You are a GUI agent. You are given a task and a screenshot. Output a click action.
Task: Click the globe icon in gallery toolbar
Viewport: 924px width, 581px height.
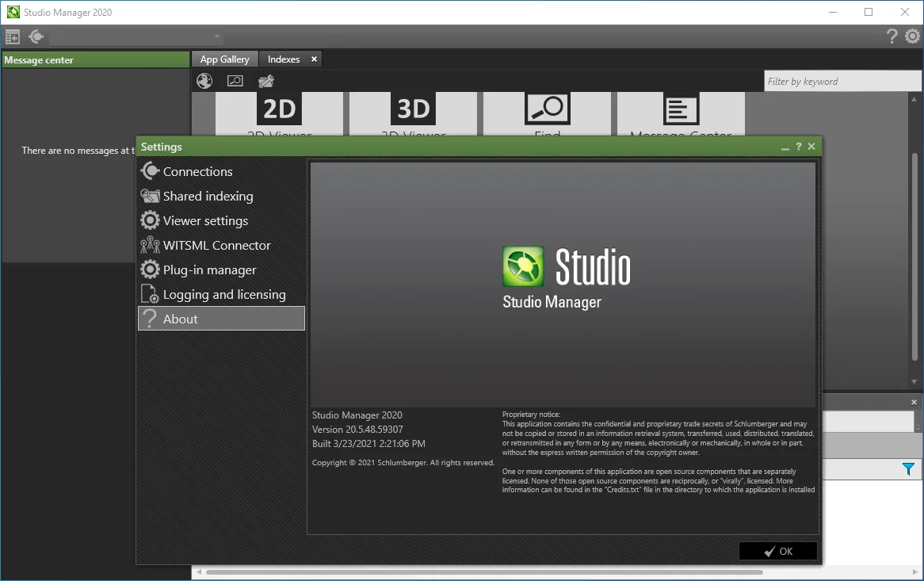click(204, 81)
